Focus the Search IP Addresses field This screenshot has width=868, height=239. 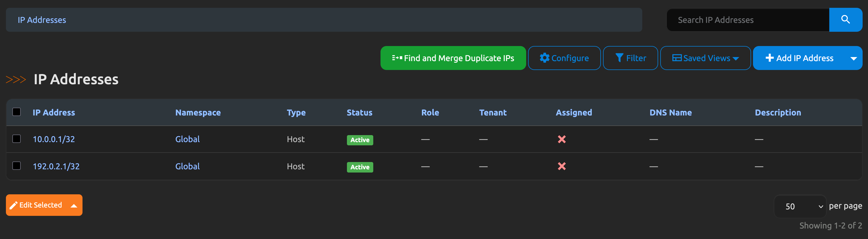click(747, 20)
